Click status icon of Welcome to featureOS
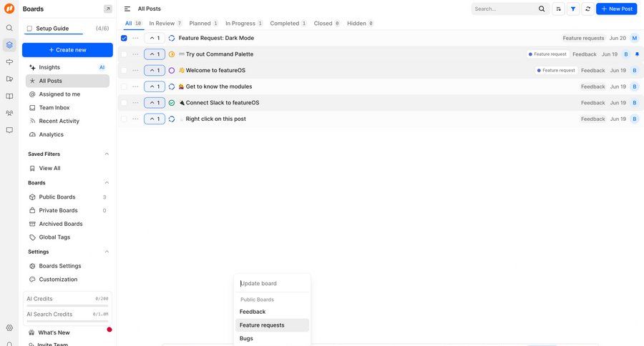This screenshot has height=346, width=644. 172,71
